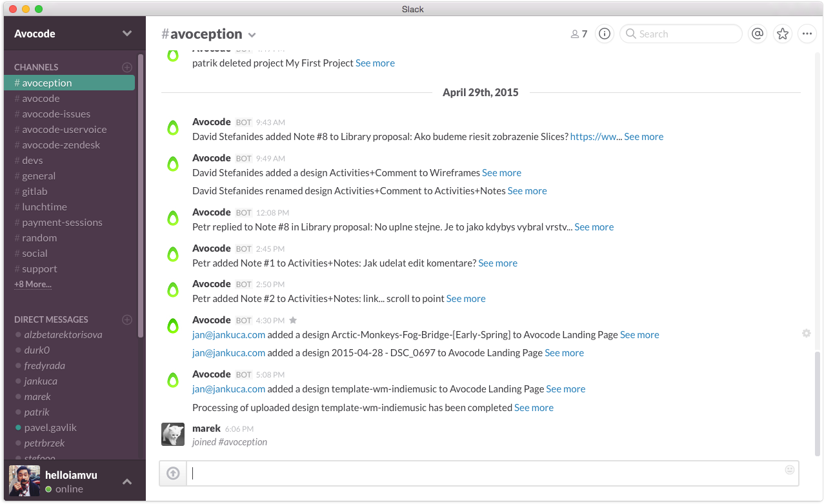Click the sidebar scrollbar

pos(141,196)
